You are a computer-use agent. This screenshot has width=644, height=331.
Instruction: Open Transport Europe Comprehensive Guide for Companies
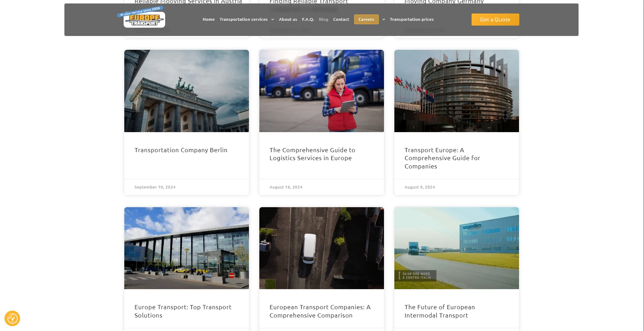[442, 158]
